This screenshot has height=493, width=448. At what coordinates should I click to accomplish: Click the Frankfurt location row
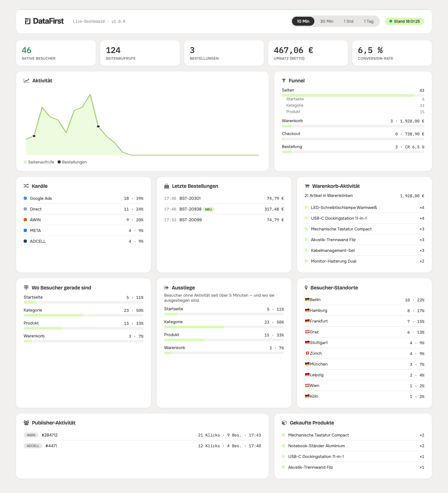pyautogui.click(x=364, y=321)
